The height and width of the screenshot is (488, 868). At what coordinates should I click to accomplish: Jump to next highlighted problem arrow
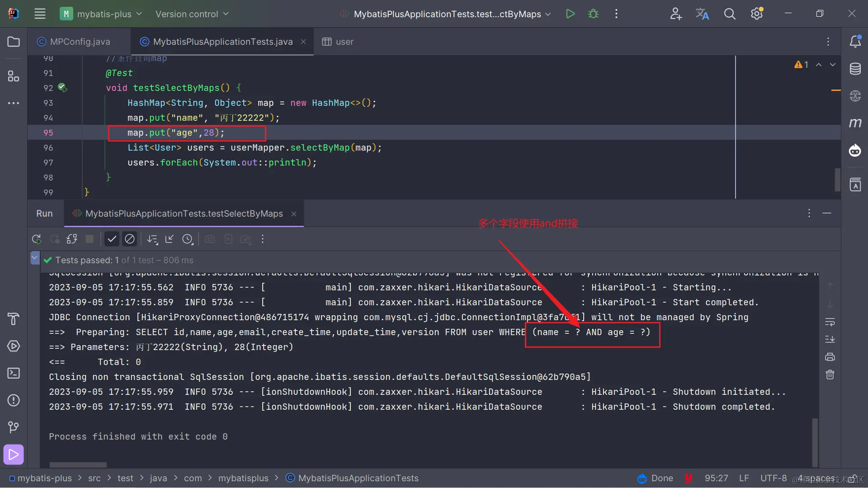click(832, 65)
